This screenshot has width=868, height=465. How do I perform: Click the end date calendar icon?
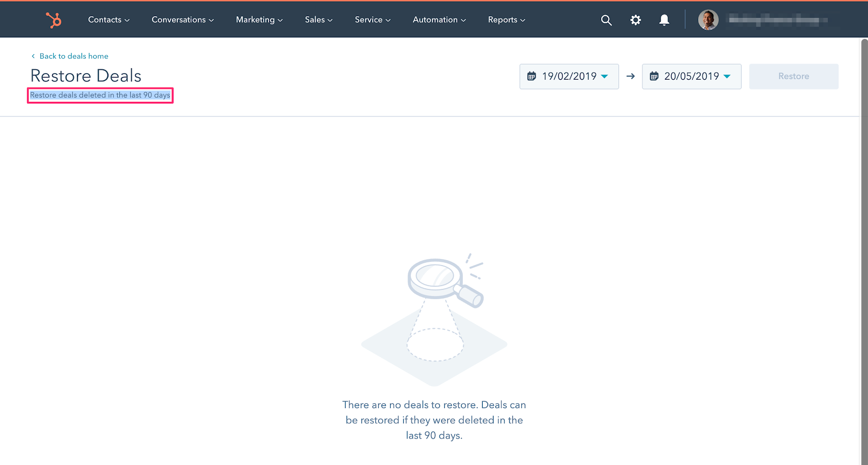pyautogui.click(x=654, y=76)
